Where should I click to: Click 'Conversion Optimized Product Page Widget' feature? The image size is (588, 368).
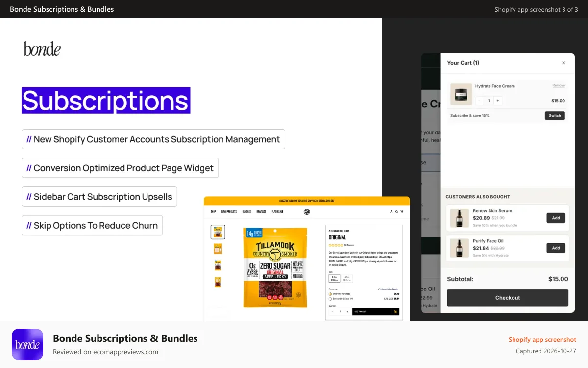tap(120, 168)
